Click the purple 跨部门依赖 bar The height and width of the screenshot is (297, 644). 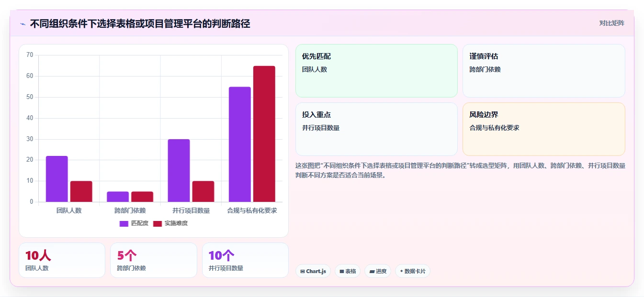(118, 197)
